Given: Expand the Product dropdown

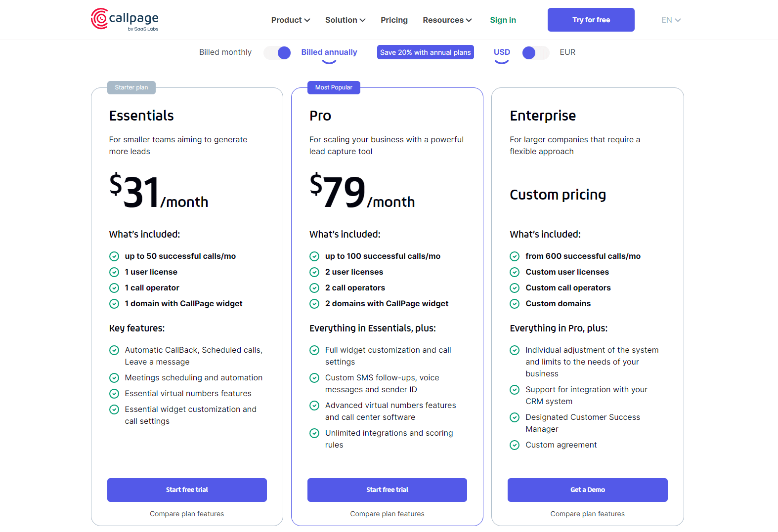Looking at the screenshot, I should [x=290, y=20].
